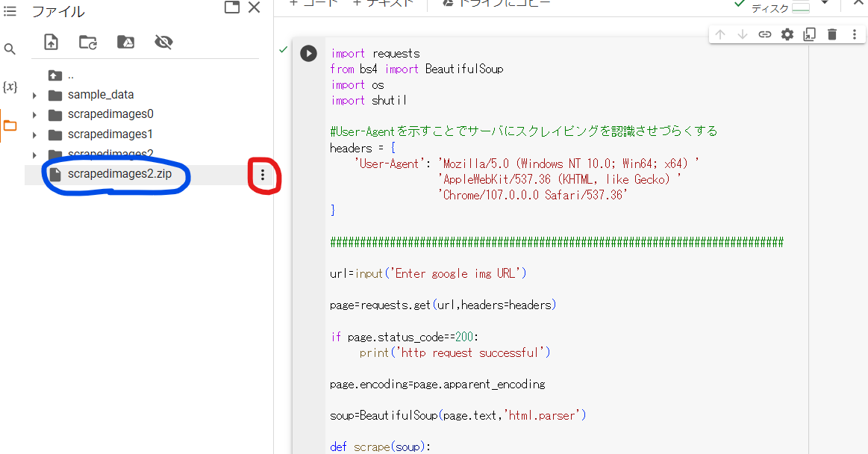Open three-dot menu for scrapedimages2.zip
Viewport: 868px width, 454px height.
click(x=262, y=175)
